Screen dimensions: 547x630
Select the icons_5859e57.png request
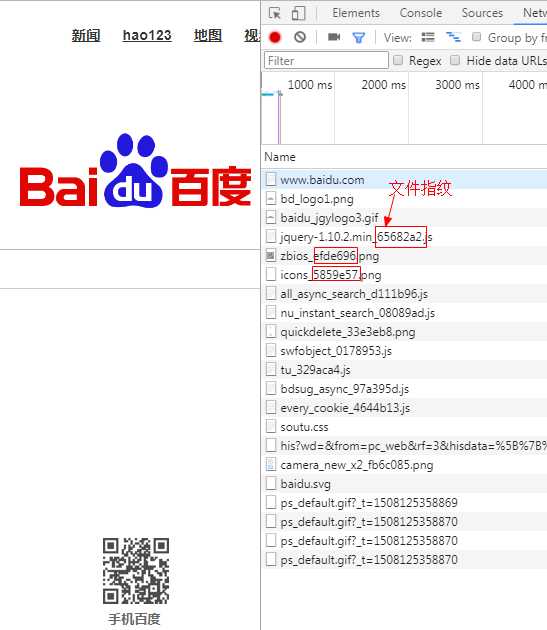coord(405,275)
